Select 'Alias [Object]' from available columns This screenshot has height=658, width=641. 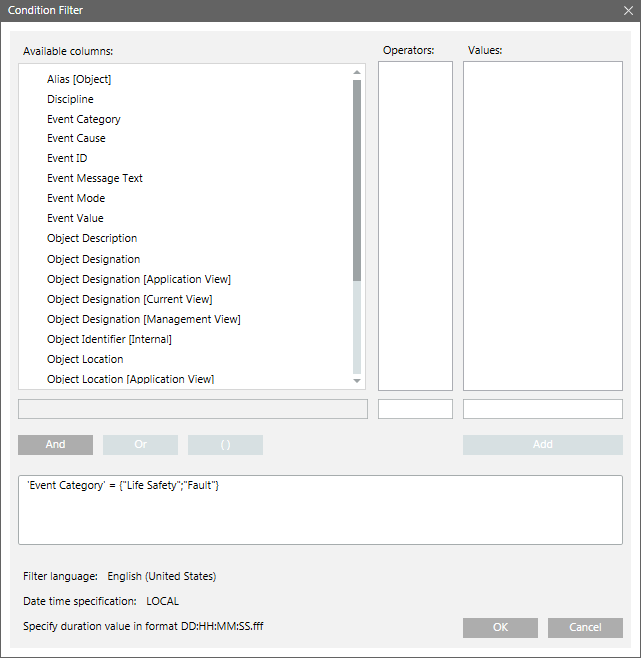(x=79, y=79)
